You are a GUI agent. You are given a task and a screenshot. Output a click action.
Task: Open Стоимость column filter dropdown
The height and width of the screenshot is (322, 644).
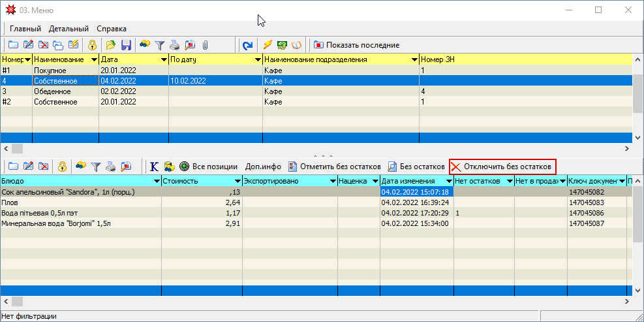coord(238,181)
